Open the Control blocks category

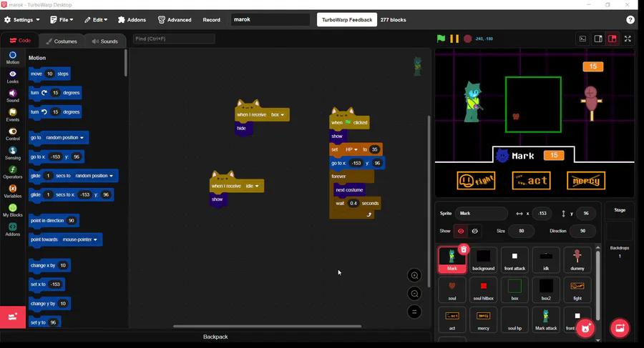[13, 134]
